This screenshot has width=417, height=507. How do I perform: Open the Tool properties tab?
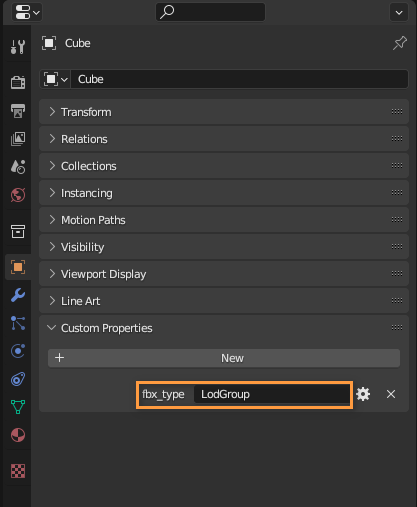[x=18, y=47]
